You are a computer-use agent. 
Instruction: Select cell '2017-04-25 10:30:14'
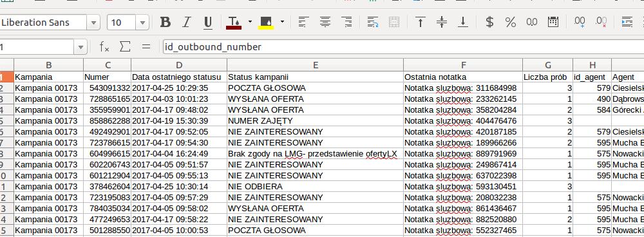pyautogui.click(x=179, y=187)
